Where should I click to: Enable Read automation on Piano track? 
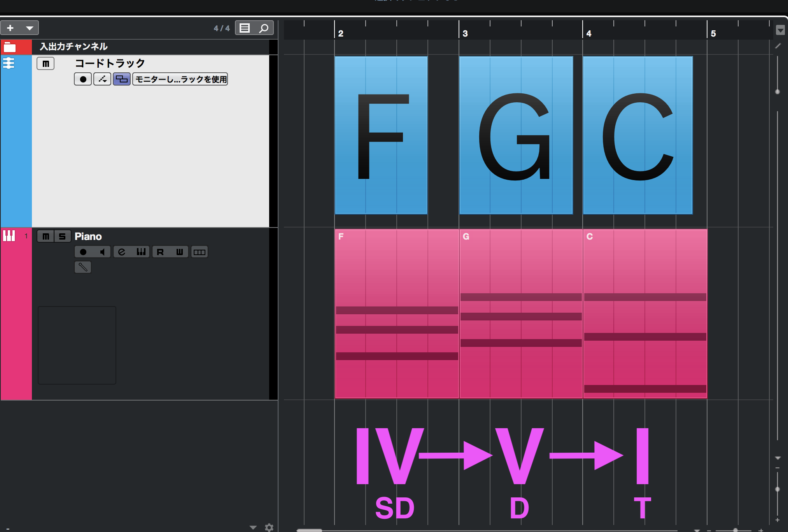click(x=160, y=252)
